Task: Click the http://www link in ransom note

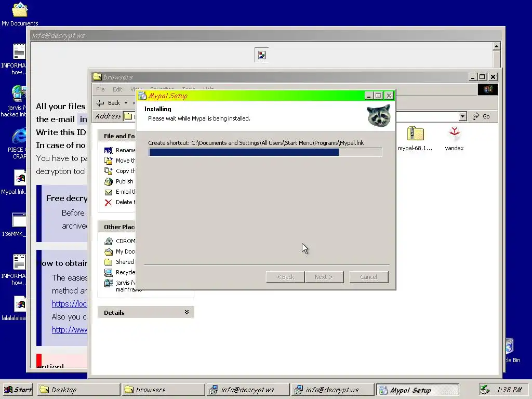Action: 69,329
